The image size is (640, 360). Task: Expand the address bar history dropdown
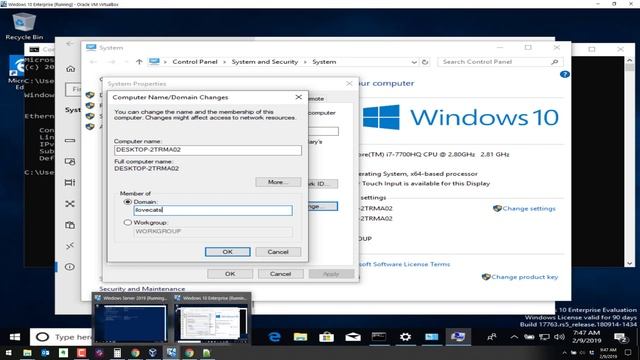click(x=414, y=62)
